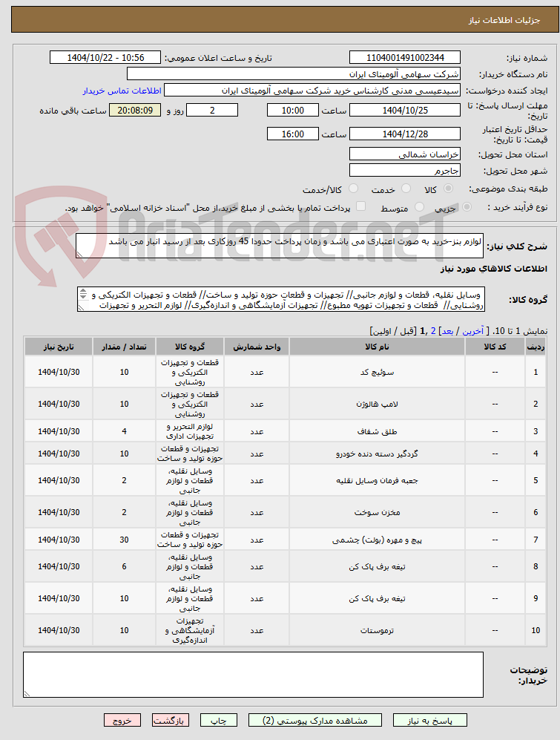The image size is (560, 740).
Task: Click the کد کالا column header
Action: coord(495,347)
